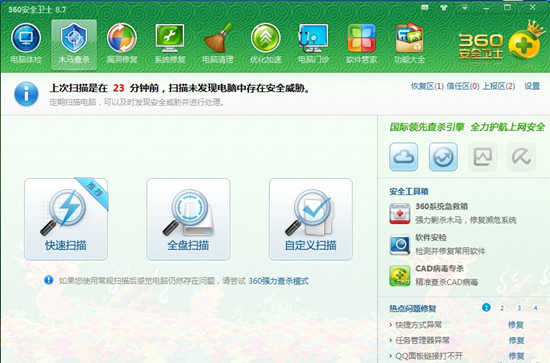This screenshot has height=363, width=550.
Task: Click the 安全工具箱 heading
Action: 409,191
